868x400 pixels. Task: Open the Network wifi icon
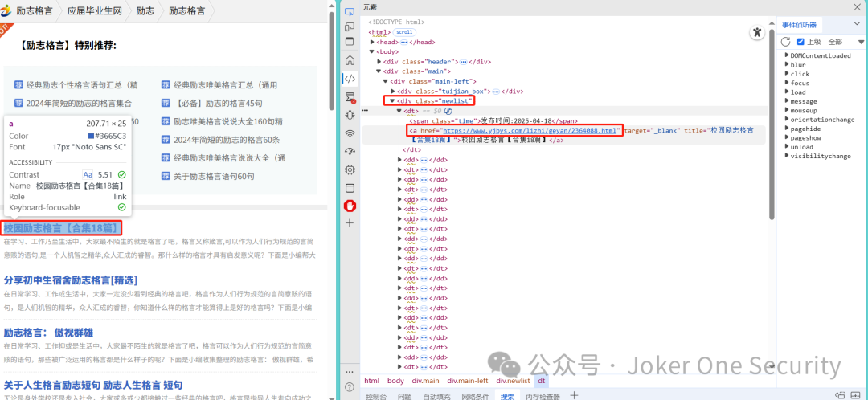coord(350,133)
